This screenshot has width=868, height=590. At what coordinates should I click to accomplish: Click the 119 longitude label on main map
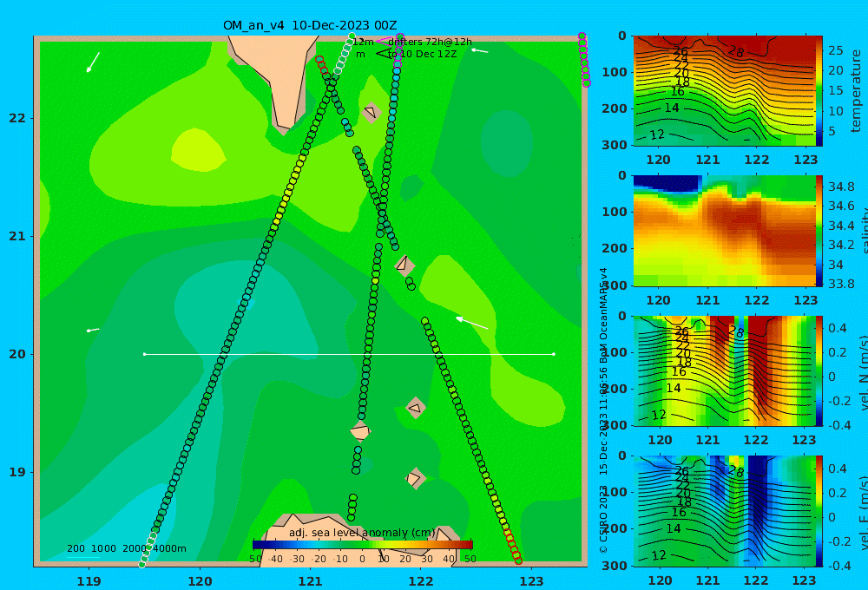[x=89, y=581]
